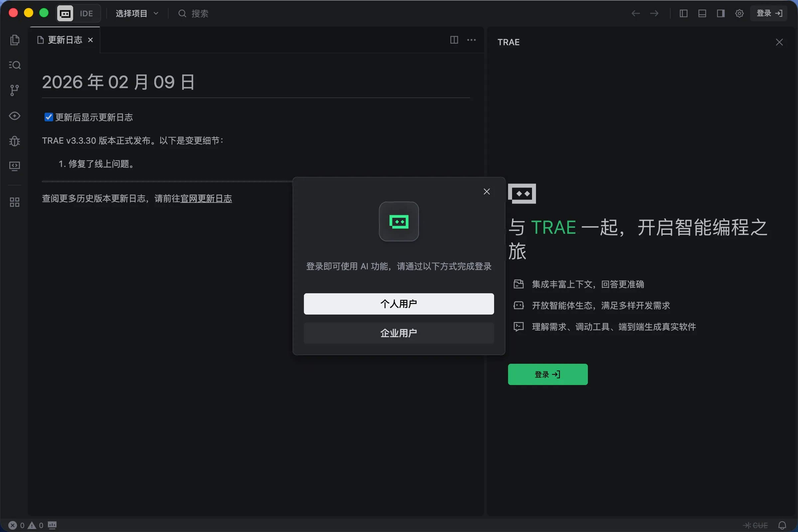Select the 更新日志 editor tab

tap(65, 40)
